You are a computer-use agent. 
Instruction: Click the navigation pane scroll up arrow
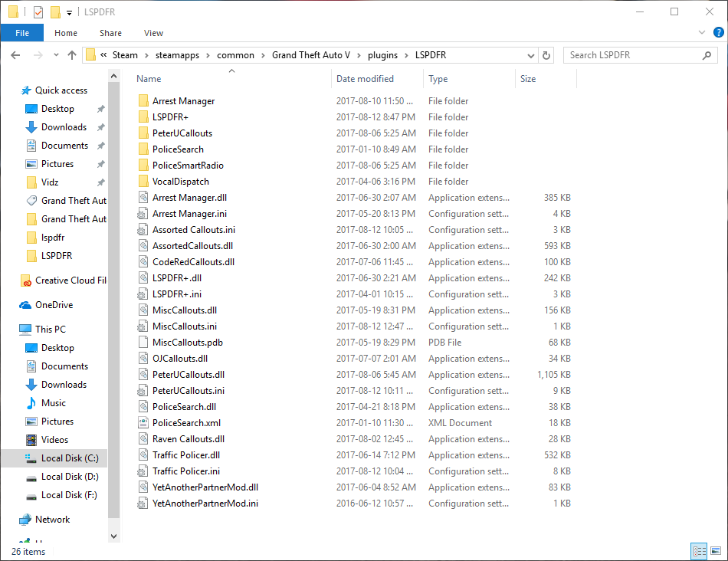pyautogui.click(x=113, y=76)
